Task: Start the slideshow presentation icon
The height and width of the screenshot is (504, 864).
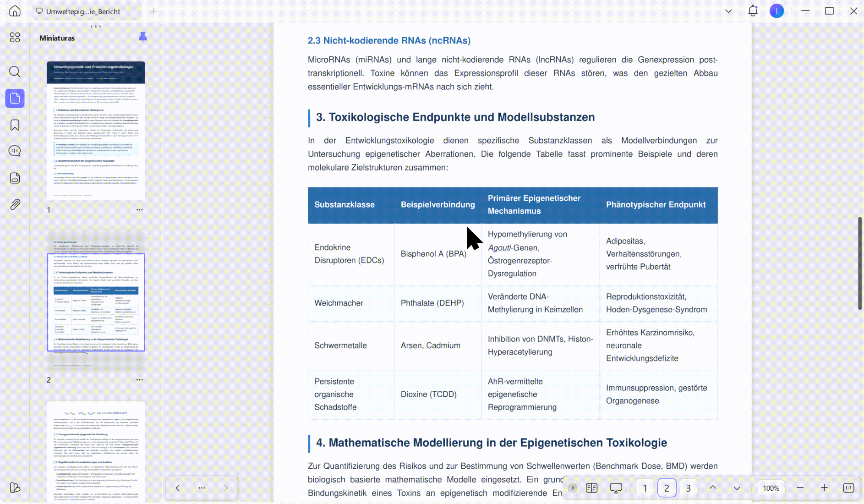Action: pyautogui.click(x=616, y=488)
